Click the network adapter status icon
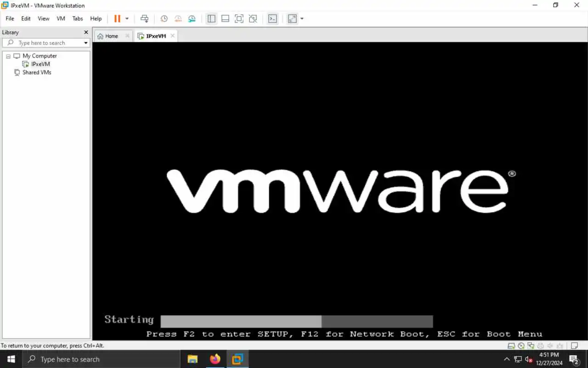The image size is (588, 368). (531, 345)
